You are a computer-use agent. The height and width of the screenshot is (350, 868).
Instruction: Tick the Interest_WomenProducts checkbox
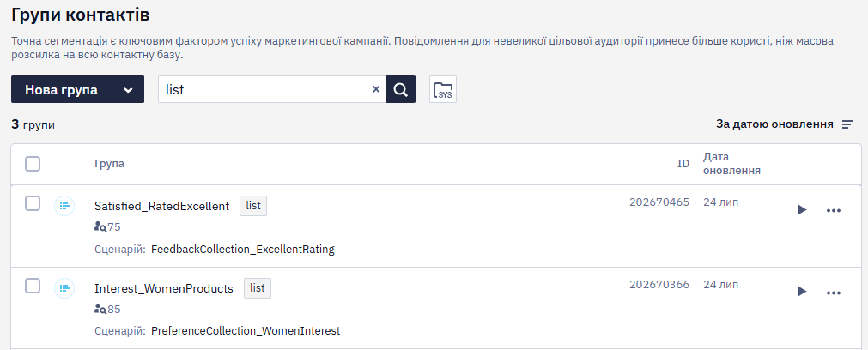click(x=33, y=286)
